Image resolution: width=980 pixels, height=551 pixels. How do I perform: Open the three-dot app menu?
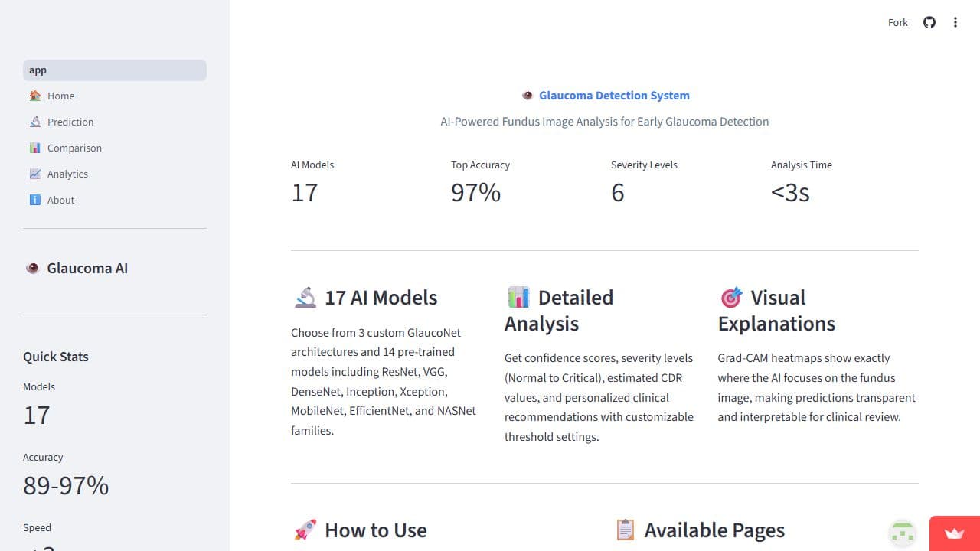[955, 22]
